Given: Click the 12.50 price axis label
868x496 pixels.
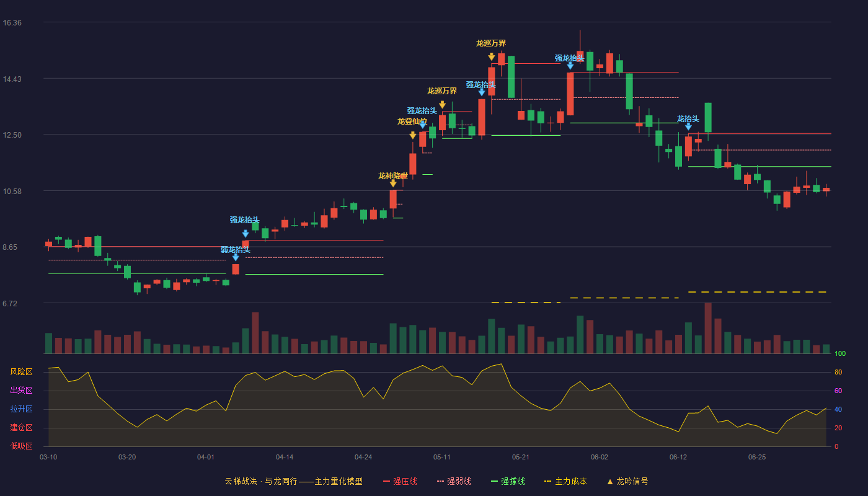Looking at the screenshot, I should (x=12, y=135).
